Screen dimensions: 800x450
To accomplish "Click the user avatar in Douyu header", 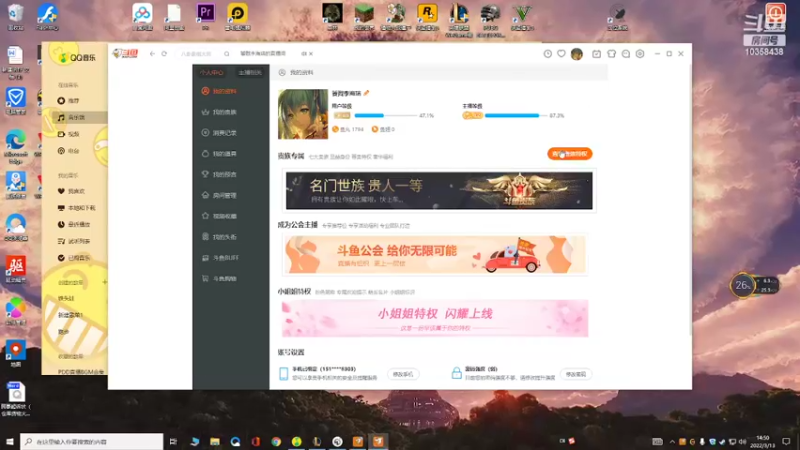I will (577, 54).
